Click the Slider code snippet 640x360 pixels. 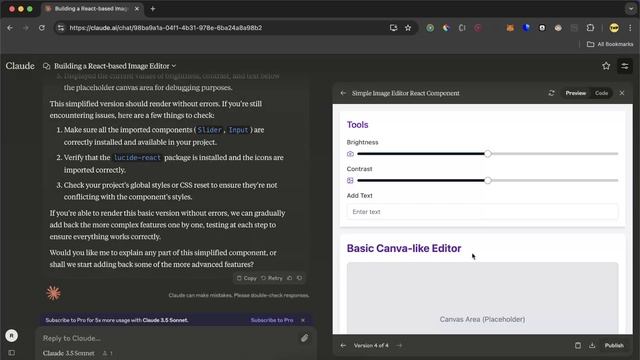click(x=209, y=130)
